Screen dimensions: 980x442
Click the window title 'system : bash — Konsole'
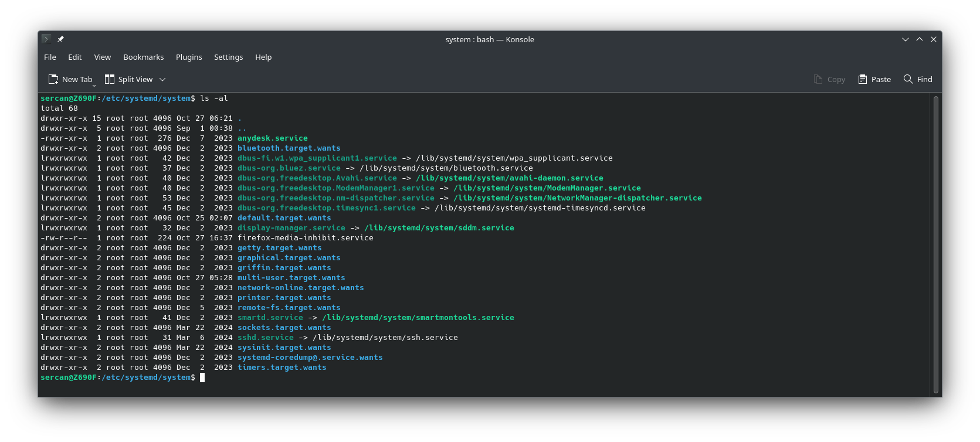490,39
